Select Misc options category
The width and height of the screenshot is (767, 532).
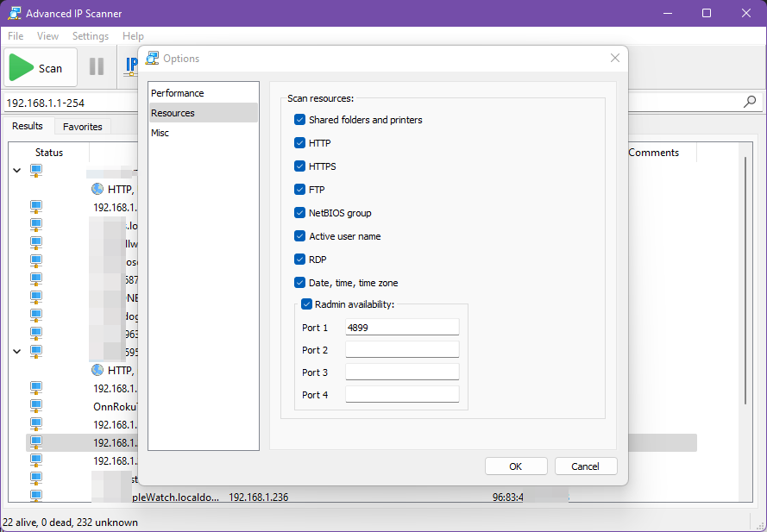pyautogui.click(x=204, y=133)
